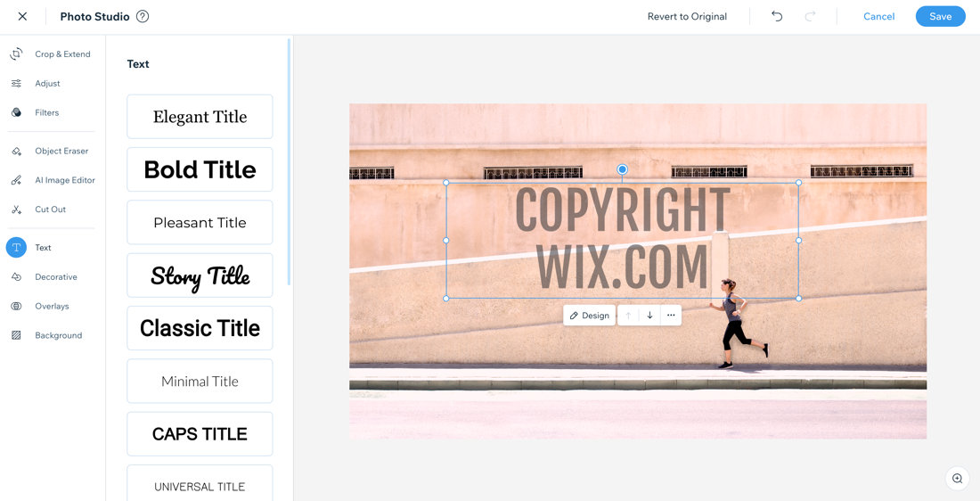Select the Cut Out scissors tool
This screenshot has height=501, width=980.
pos(16,209)
